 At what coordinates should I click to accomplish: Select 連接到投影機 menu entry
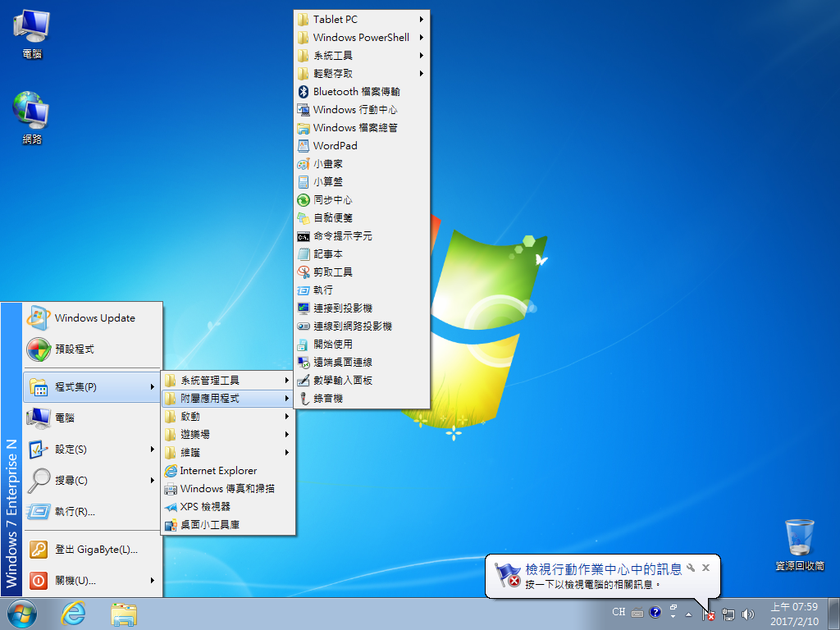tap(362, 308)
